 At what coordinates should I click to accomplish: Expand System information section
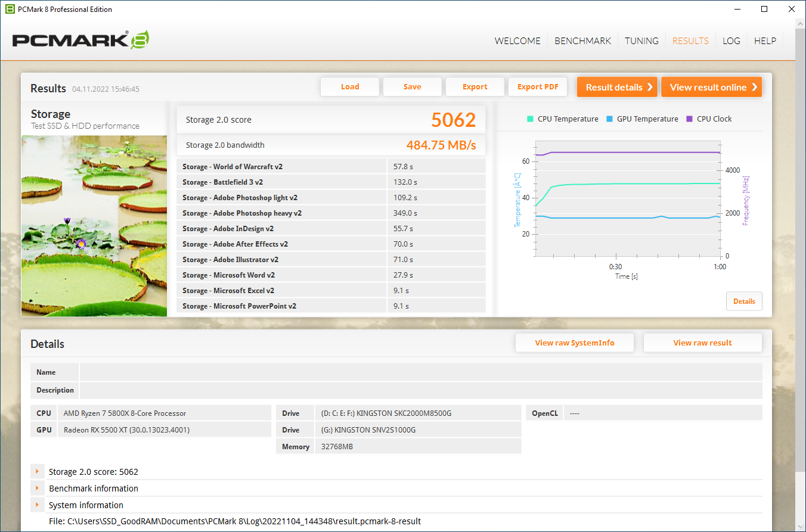click(37, 505)
